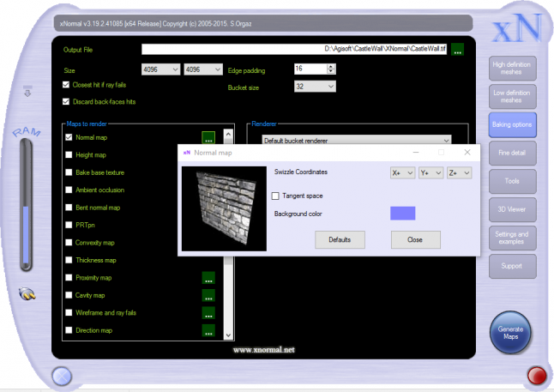Open the Bucket size dropdown
This screenshot has height=392, width=554.
[314, 87]
